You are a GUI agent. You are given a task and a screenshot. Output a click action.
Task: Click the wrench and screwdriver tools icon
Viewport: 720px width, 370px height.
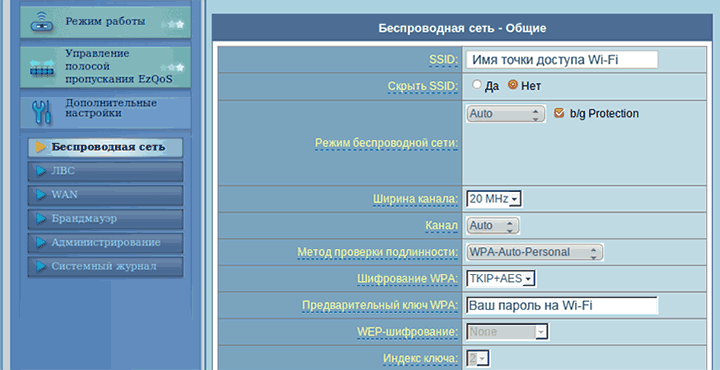coord(41,112)
